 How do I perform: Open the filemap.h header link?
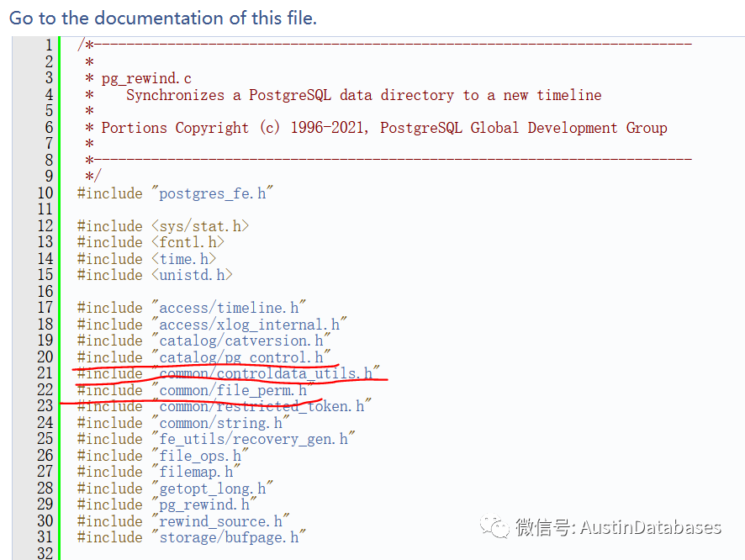tap(196, 472)
